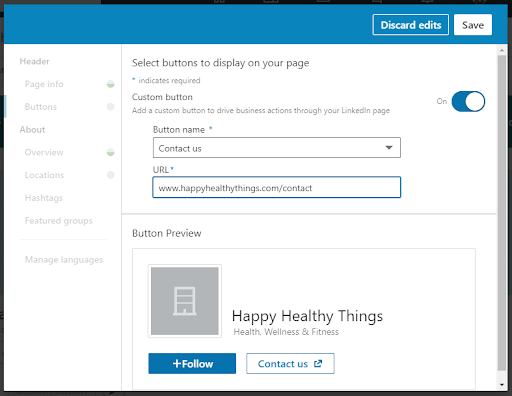Click Buttons completion status indicator
Image resolution: width=512 pixels, height=396 pixels.
point(110,107)
